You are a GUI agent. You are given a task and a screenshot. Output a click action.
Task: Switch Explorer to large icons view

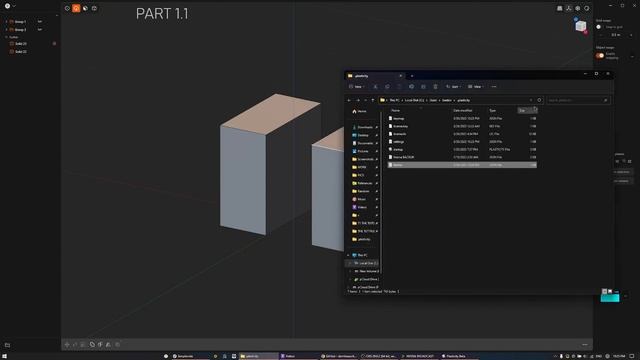(x=610, y=291)
